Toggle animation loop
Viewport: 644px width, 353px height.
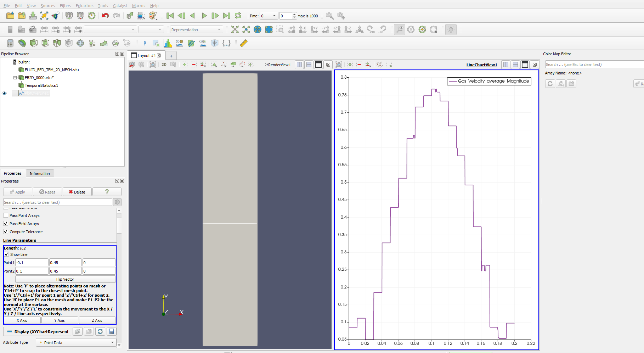(x=238, y=16)
